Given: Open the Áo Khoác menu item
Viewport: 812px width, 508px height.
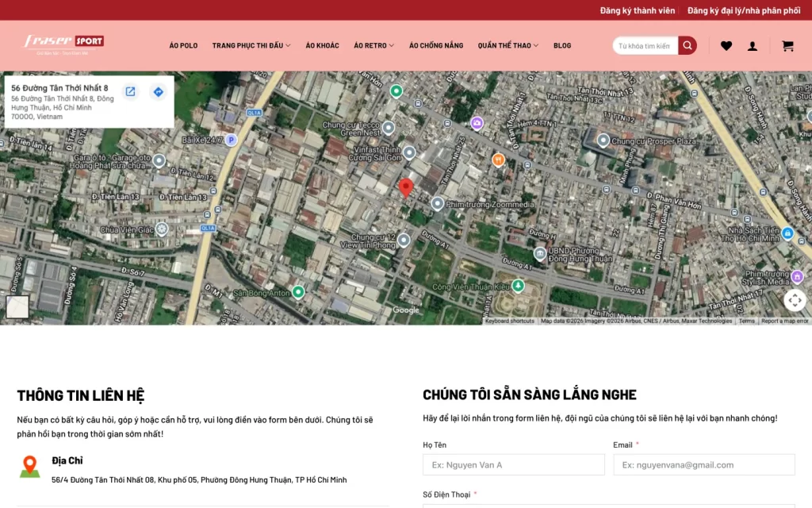Looking at the screenshot, I should coord(322,45).
